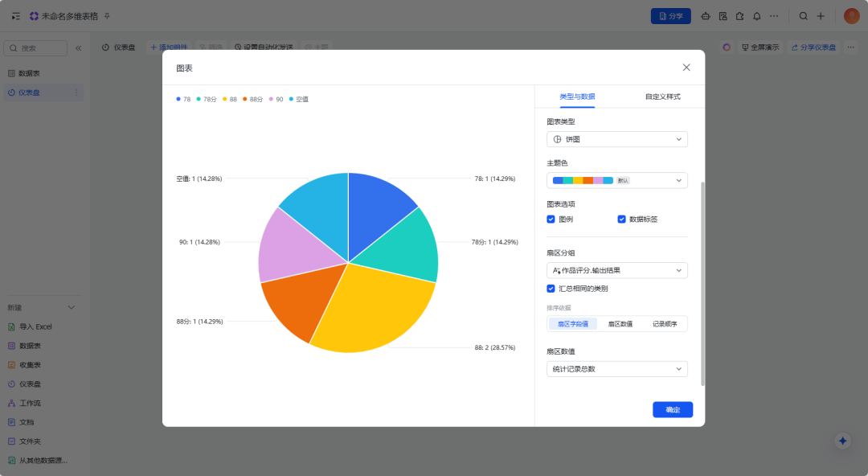Click the pin icon beside 未命名多维表格

tap(107, 16)
